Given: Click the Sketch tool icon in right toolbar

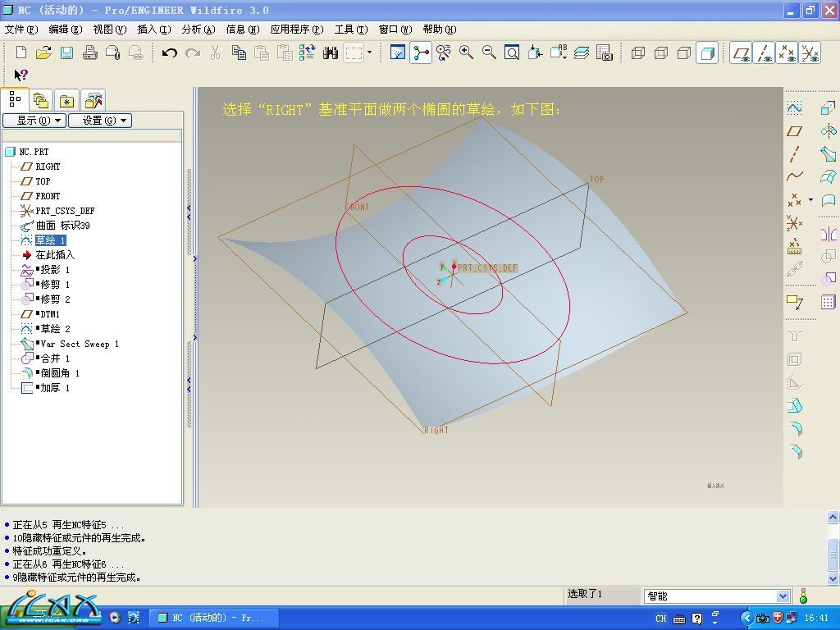Looking at the screenshot, I should 794,107.
